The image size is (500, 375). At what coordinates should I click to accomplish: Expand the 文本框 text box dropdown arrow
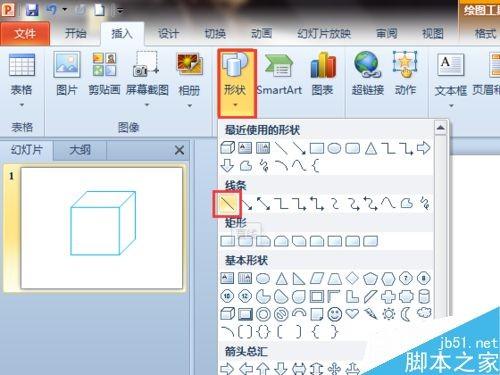(451, 106)
